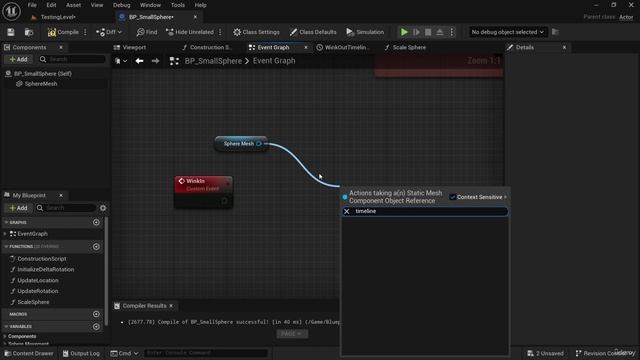Close the Event Graph tab

coord(306,47)
